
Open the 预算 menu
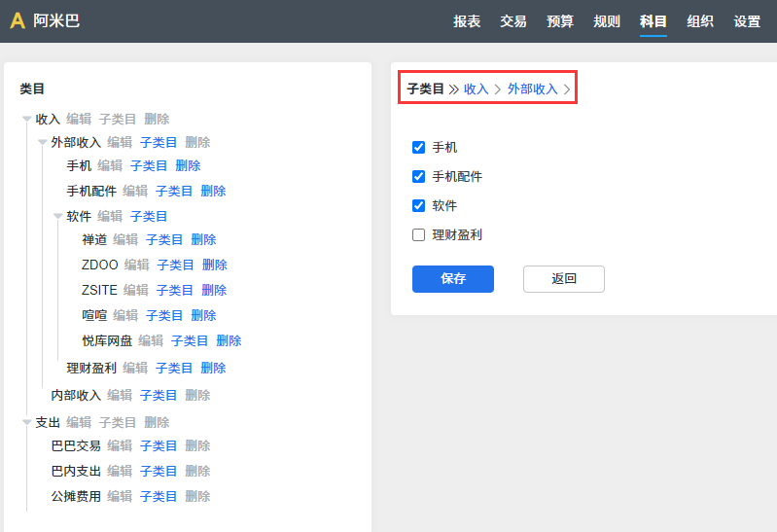click(x=560, y=21)
